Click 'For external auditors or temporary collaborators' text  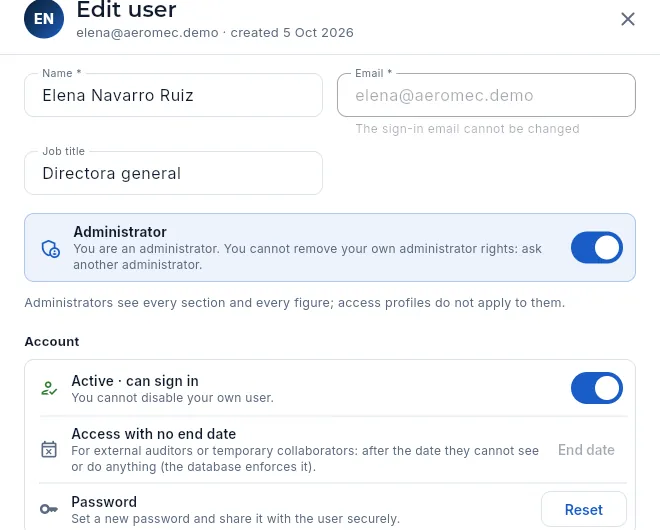[x=305, y=459]
